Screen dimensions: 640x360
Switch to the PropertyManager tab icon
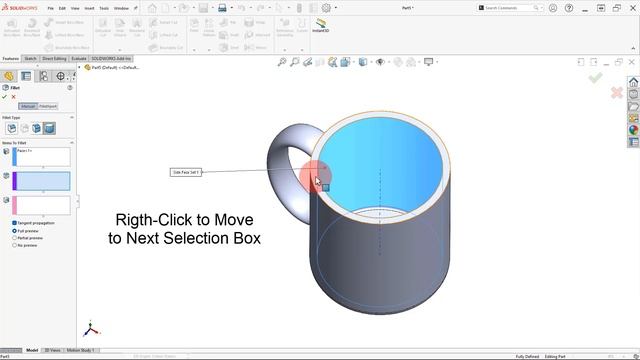[x=26, y=76]
